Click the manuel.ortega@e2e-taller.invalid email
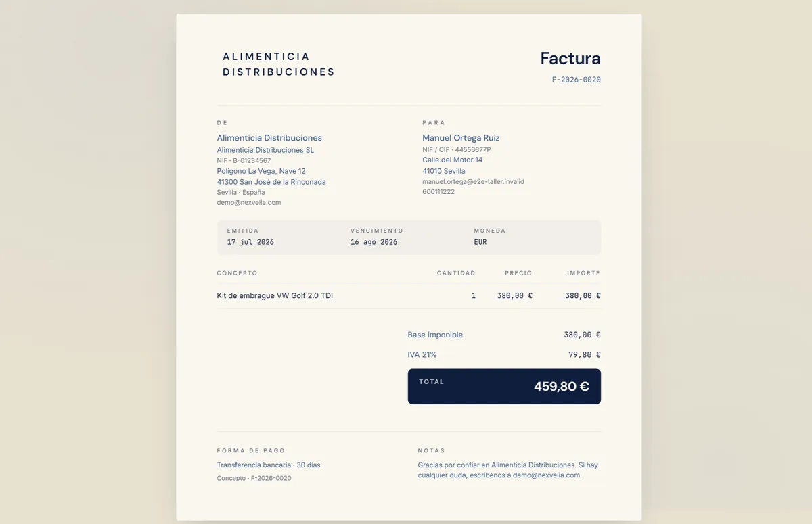 [473, 181]
